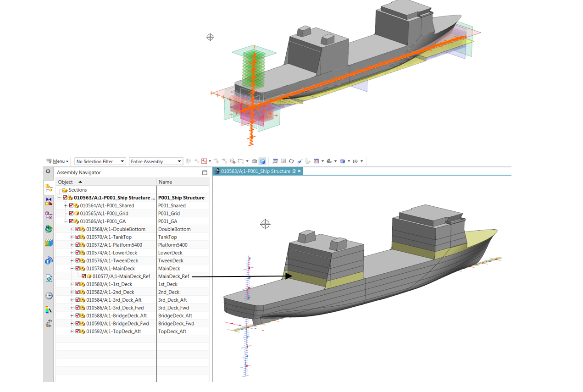The width and height of the screenshot is (583, 392).
Task: Uncheck the 010570/A;1-TankTop checkbox
Action: [x=78, y=237]
